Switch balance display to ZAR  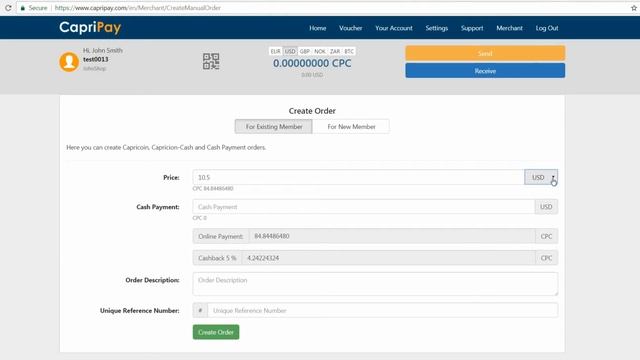click(335, 51)
